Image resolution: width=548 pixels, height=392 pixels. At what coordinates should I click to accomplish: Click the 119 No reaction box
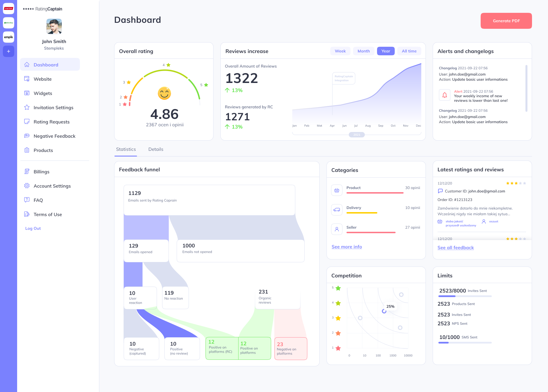tap(175, 298)
